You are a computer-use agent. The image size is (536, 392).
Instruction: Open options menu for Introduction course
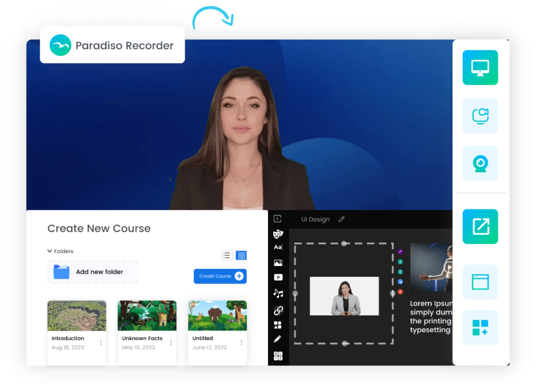(100, 342)
